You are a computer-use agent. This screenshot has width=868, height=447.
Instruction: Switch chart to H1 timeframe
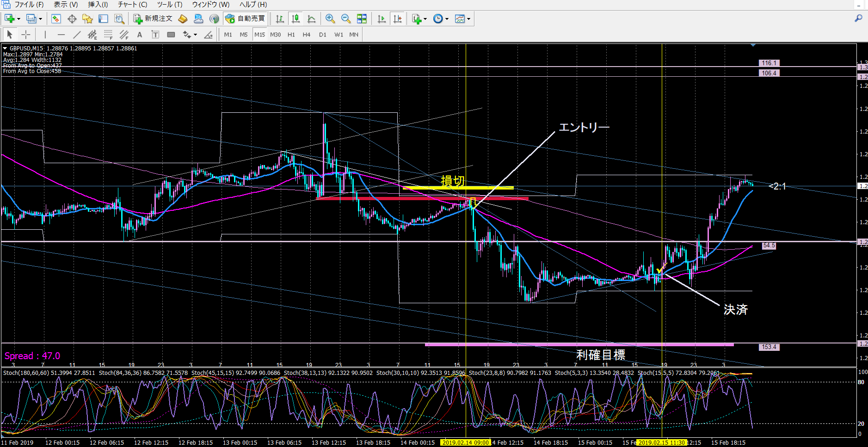(291, 35)
